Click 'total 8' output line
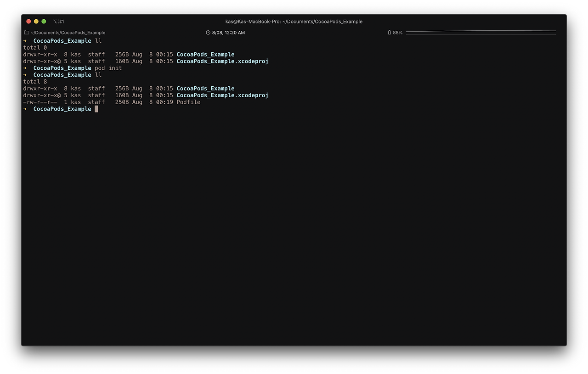 pyautogui.click(x=35, y=82)
